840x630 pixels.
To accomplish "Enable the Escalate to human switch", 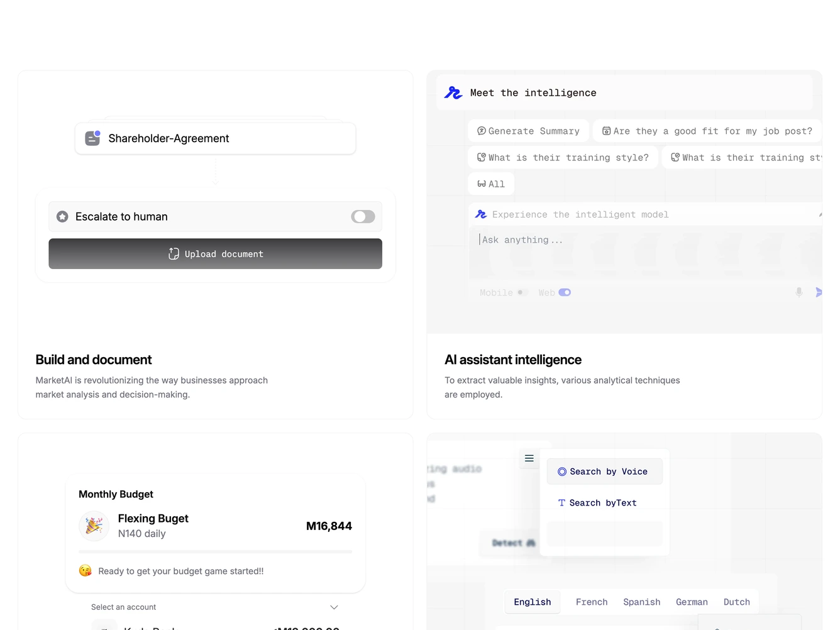I will 363,217.
